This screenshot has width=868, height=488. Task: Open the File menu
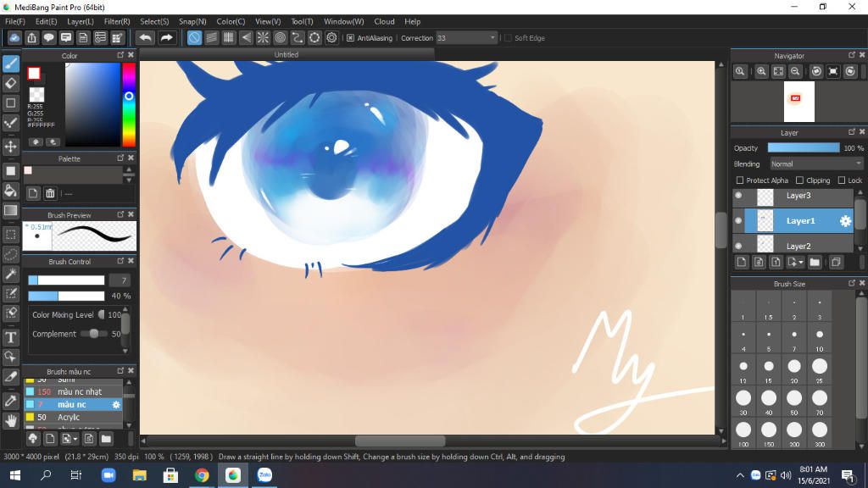pyautogui.click(x=15, y=21)
